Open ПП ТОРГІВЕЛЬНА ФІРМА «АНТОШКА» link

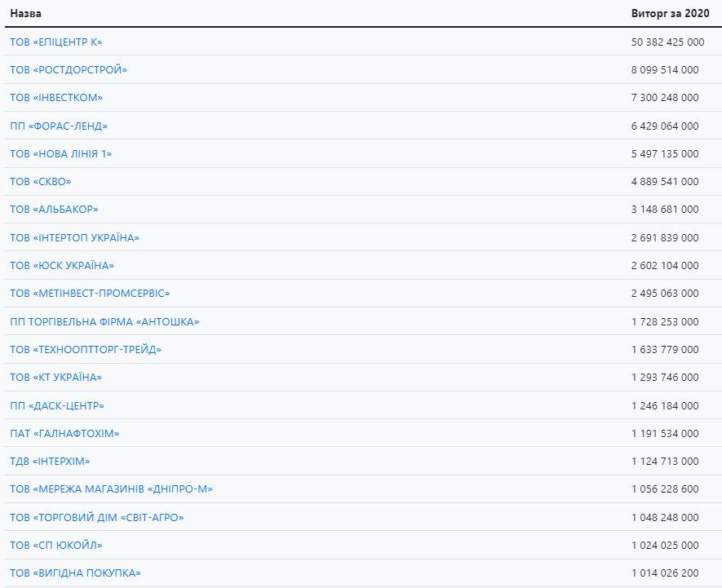(104, 321)
